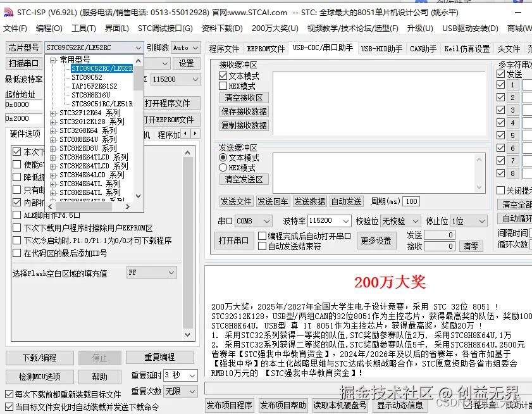This screenshot has height=414, width=532.
Task: Click the tab strip right scroll arrow
Action: (195, 134)
